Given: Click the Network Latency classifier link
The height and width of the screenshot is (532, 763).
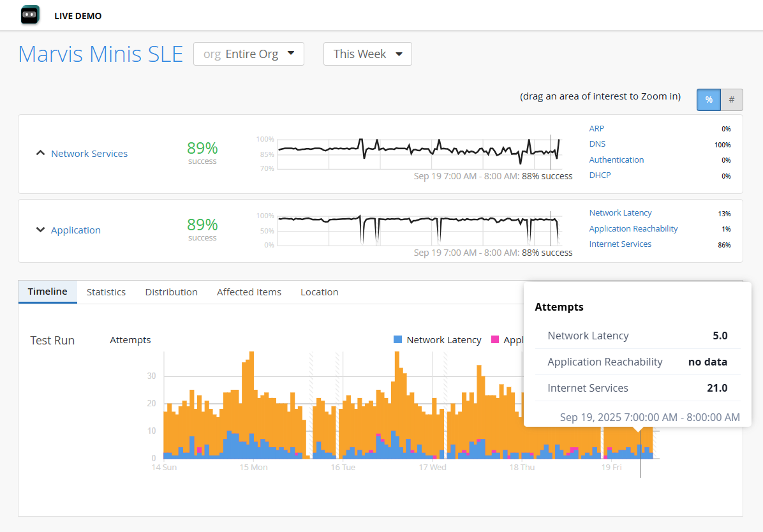Looking at the screenshot, I should click(620, 213).
